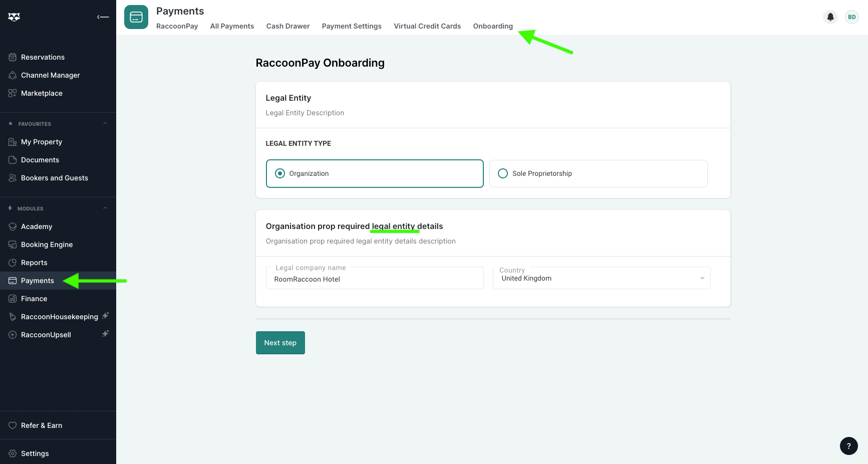Open notifications bell icon
This screenshot has width=868, height=464.
[830, 17]
